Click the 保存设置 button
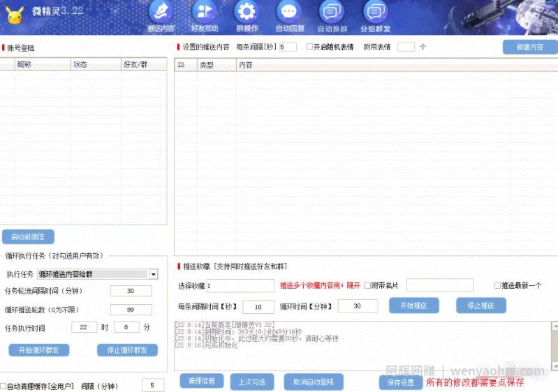The height and width of the screenshot is (392, 558). coord(401,382)
